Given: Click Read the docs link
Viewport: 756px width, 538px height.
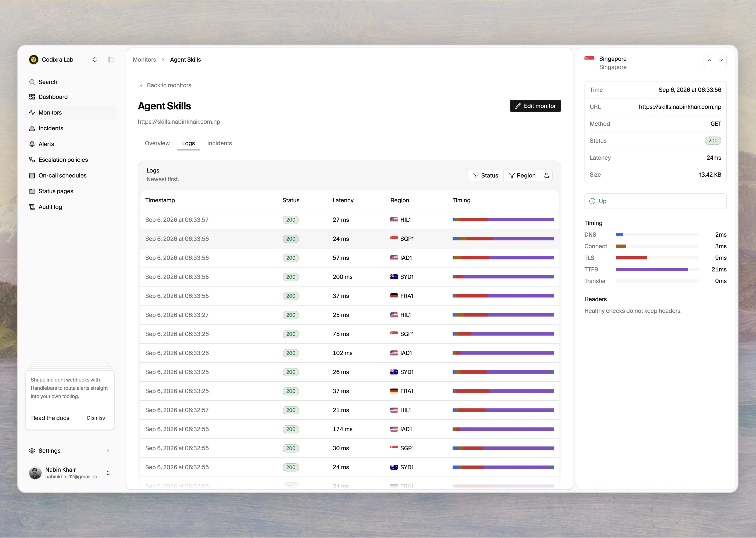Looking at the screenshot, I should [x=50, y=418].
